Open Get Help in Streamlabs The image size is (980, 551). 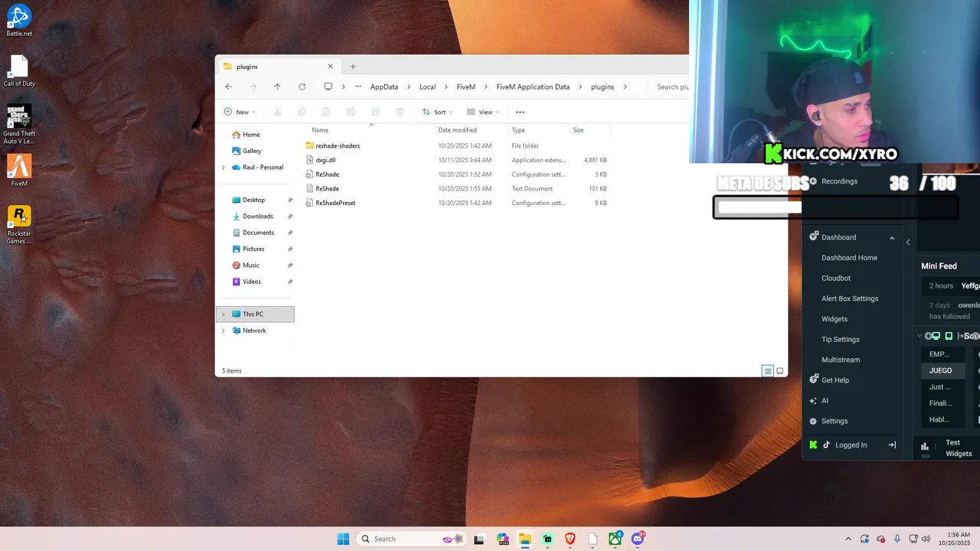click(835, 380)
